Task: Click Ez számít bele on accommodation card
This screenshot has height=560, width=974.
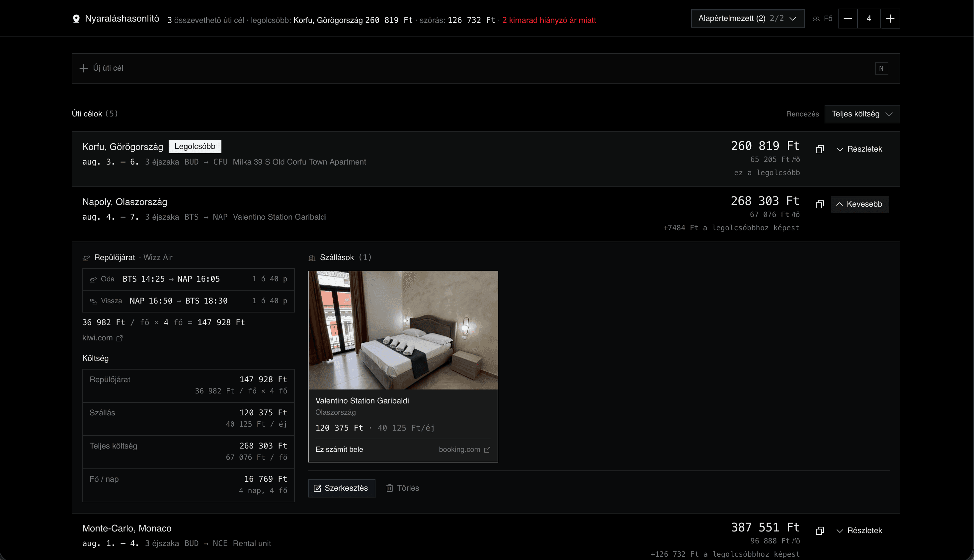Action: (339, 449)
